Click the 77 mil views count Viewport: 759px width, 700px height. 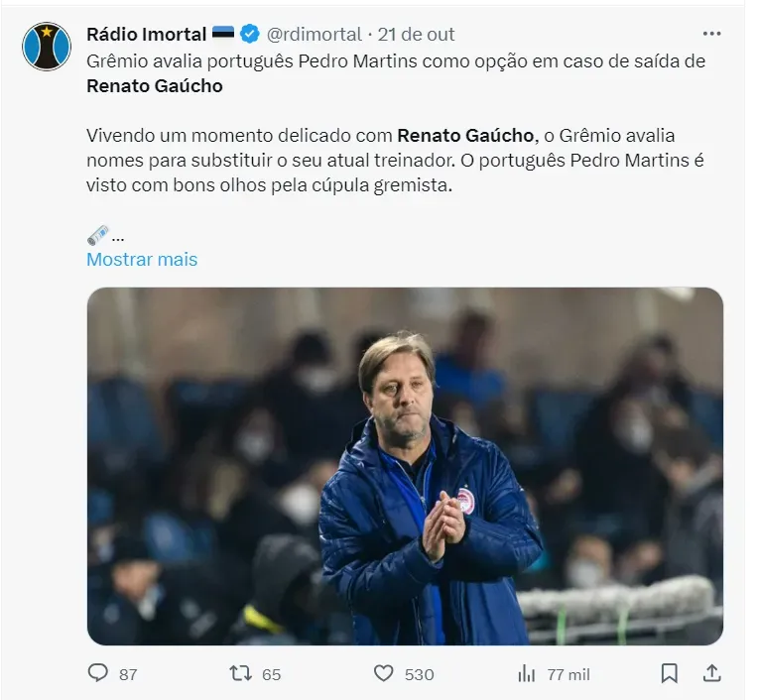point(569,674)
